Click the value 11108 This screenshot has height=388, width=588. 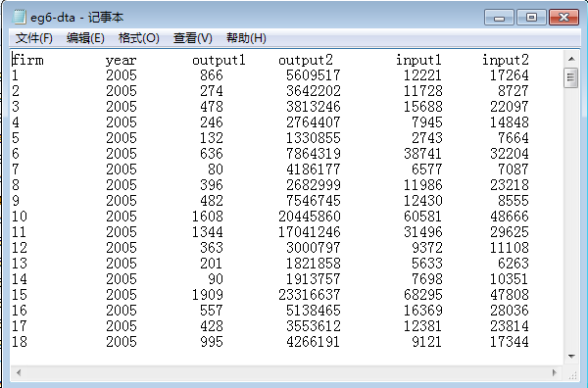[510, 248]
